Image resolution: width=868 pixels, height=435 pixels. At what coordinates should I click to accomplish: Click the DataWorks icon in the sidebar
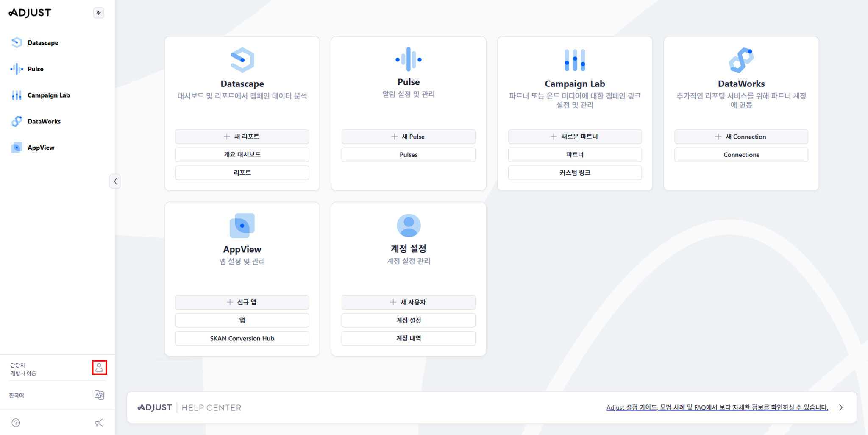(x=17, y=121)
